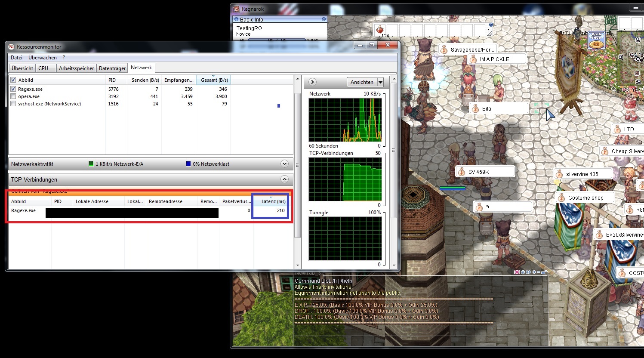Screen dimensions: 644x358
Task: Open the Datei menu in Ressourcenmonitor
Action: point(16,58)
